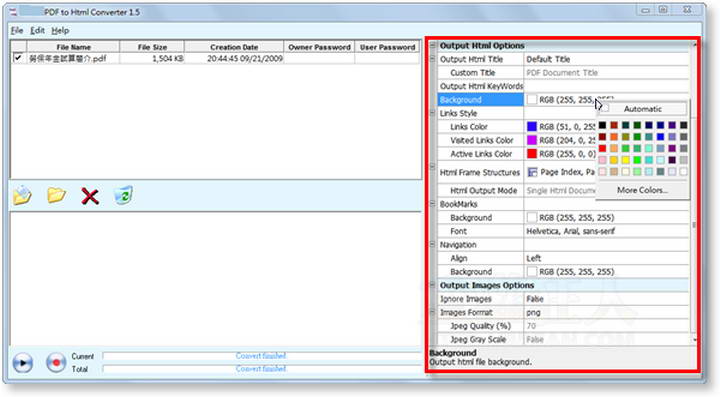Stop conversion with the red record button
Screen dimensions: 720x397
coord(56,363)
